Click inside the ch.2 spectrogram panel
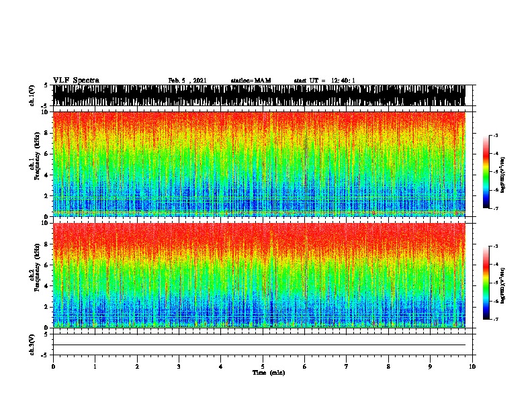Image resolution: width=532 pixels, height=411 pixels. [x=259, y=275]
